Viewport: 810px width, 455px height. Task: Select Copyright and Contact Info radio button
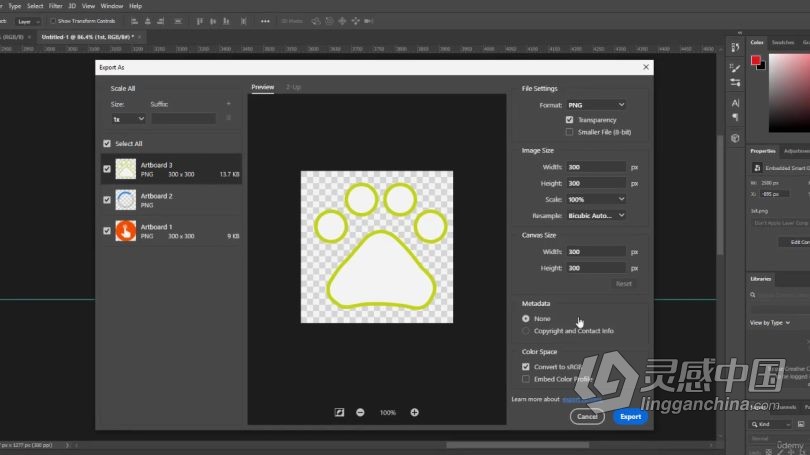pyautogui.click(x=526, y=331)
